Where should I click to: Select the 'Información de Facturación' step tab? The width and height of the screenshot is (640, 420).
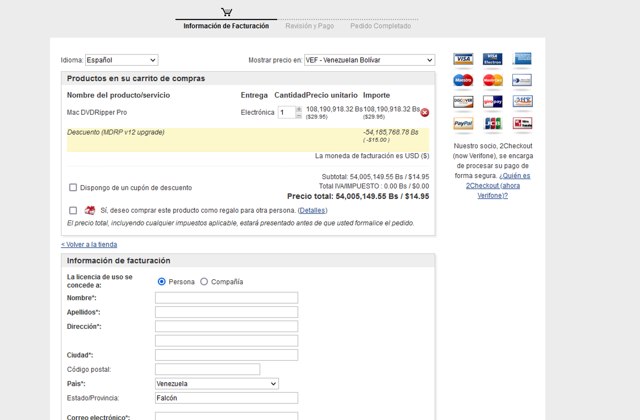226,26
